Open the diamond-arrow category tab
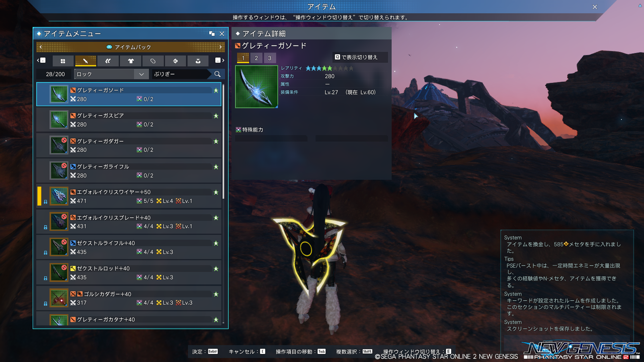Viewport: 644px width, 362px height. coord(176,61)
